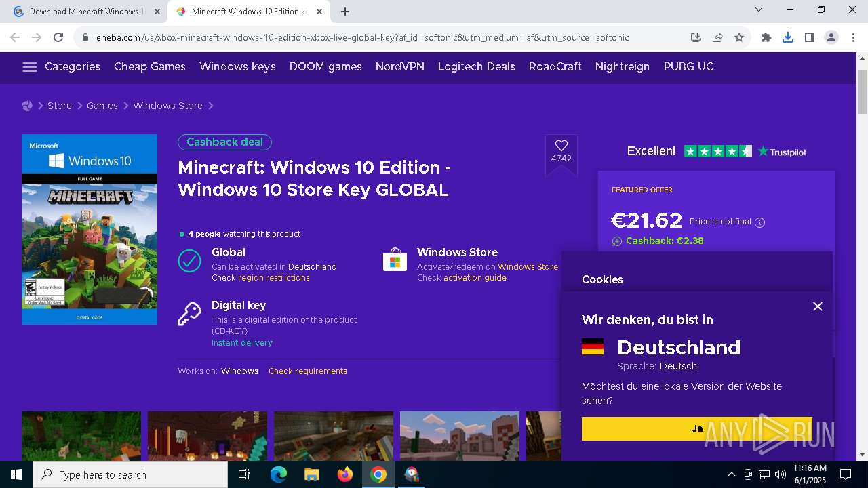The width and height of the screenshot is (868, 488).
Task: Click the Eneba home breadcrumb icon
Action: click(x=27, y=106)
